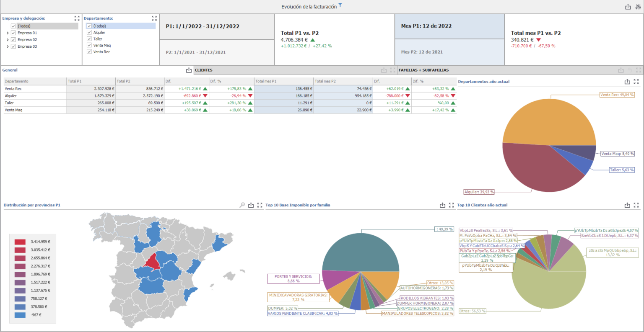Click the blue -967 € legend swatch

[20, 315]
